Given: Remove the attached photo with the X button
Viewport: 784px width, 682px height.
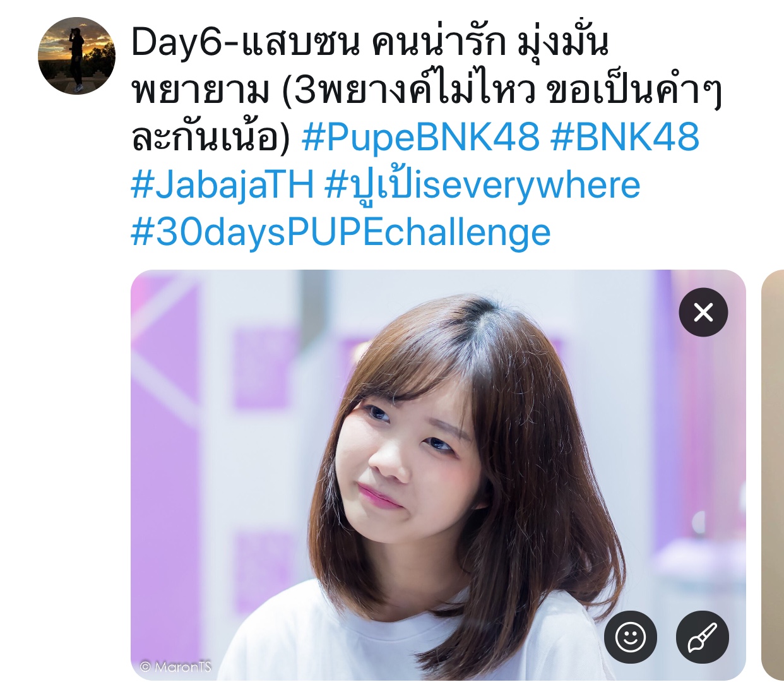Looking at the screenshot, I should 703,312.
